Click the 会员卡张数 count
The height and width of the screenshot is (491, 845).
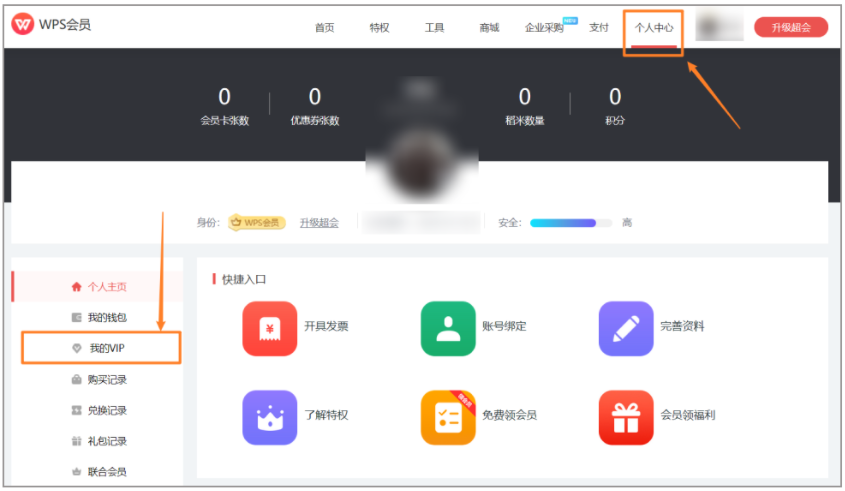pos(224,97)
